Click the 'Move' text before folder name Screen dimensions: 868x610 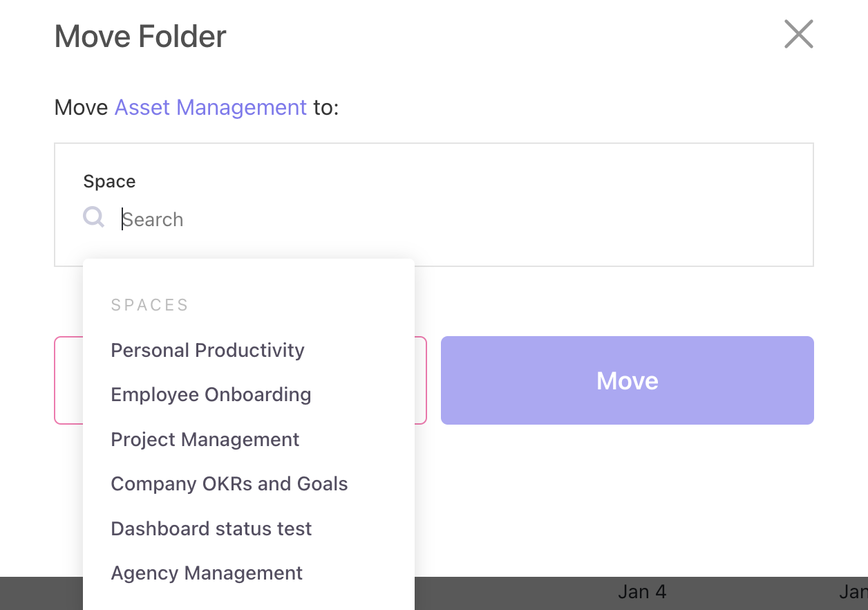(x=81, y=108)
